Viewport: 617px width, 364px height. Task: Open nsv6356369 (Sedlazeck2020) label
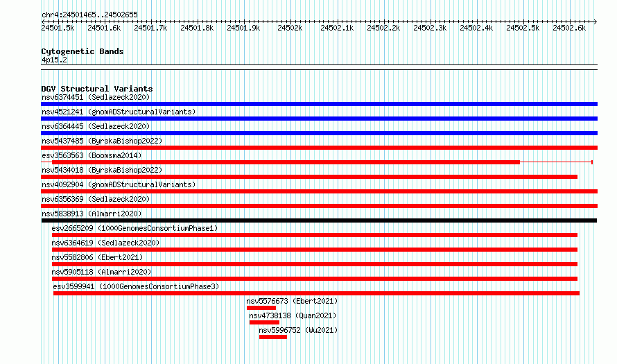[x=96, y=199]
